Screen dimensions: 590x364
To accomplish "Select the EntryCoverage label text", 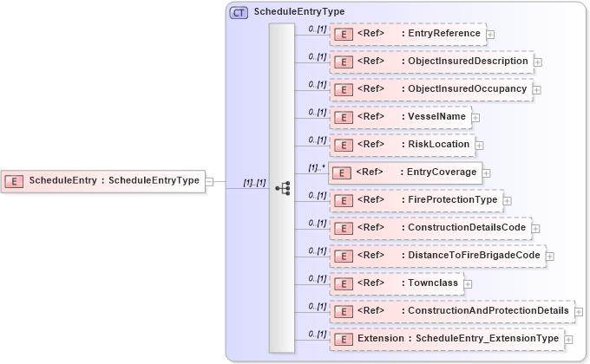I will click(442, 172).
